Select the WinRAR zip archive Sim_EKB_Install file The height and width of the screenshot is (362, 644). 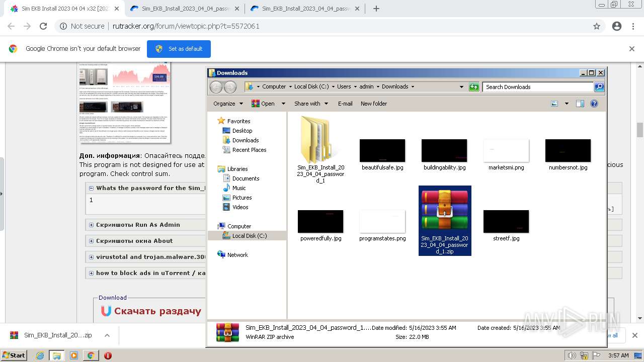[x=445, y=221]
